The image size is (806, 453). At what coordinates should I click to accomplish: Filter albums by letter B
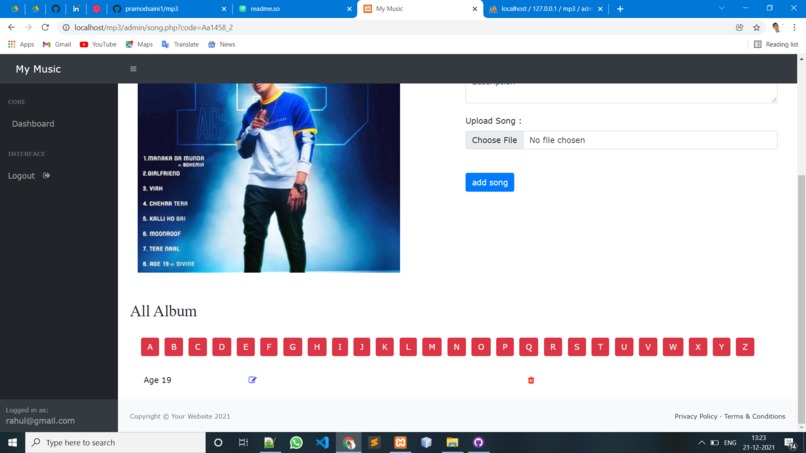tap(174, 347)
